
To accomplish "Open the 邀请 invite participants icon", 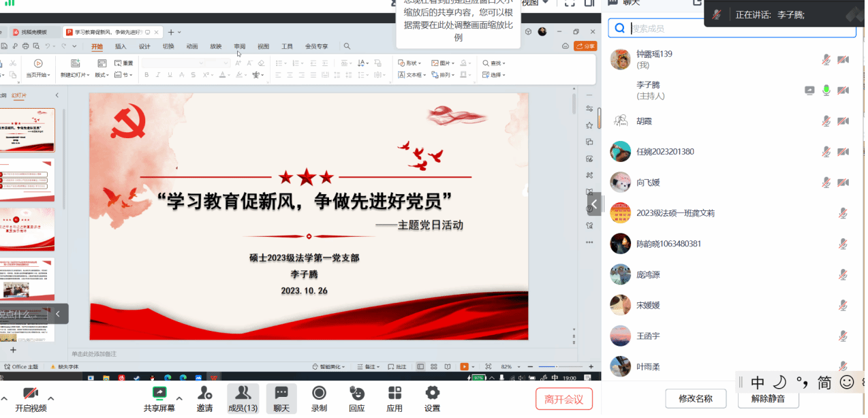I will [204, 398].
